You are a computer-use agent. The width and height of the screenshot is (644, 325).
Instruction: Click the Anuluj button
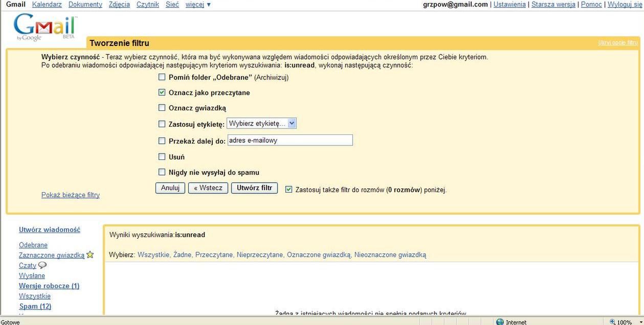point(170,188)
